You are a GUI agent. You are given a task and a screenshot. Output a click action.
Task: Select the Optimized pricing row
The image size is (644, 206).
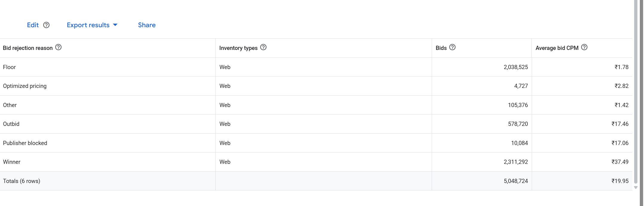[x=316, y=86]
